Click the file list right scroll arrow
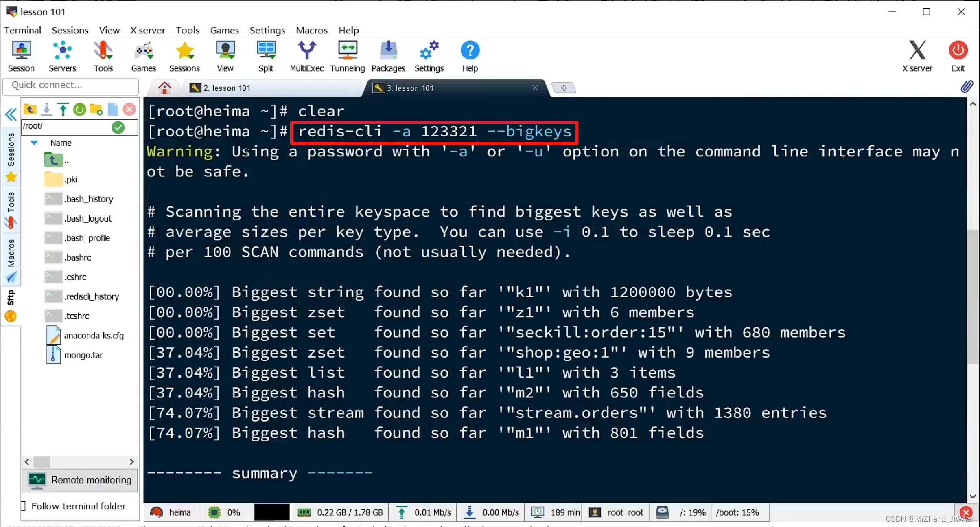The image size is (980, 527). [x=131, y=461]
